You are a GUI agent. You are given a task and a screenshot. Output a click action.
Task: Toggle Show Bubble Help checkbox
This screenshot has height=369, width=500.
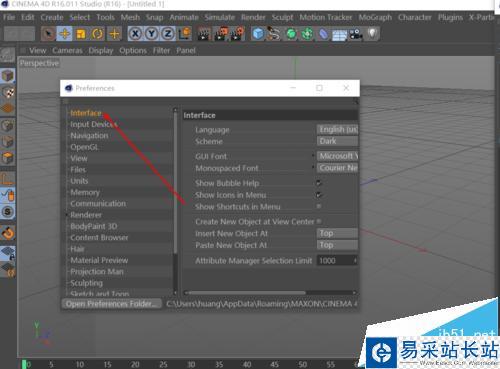coord(319,183)
